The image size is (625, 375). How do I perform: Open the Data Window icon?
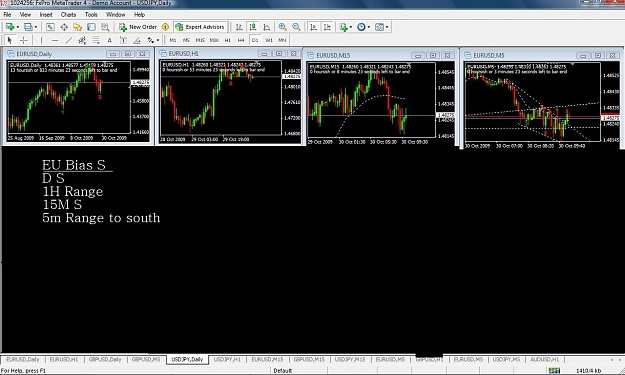click(64, 27)
